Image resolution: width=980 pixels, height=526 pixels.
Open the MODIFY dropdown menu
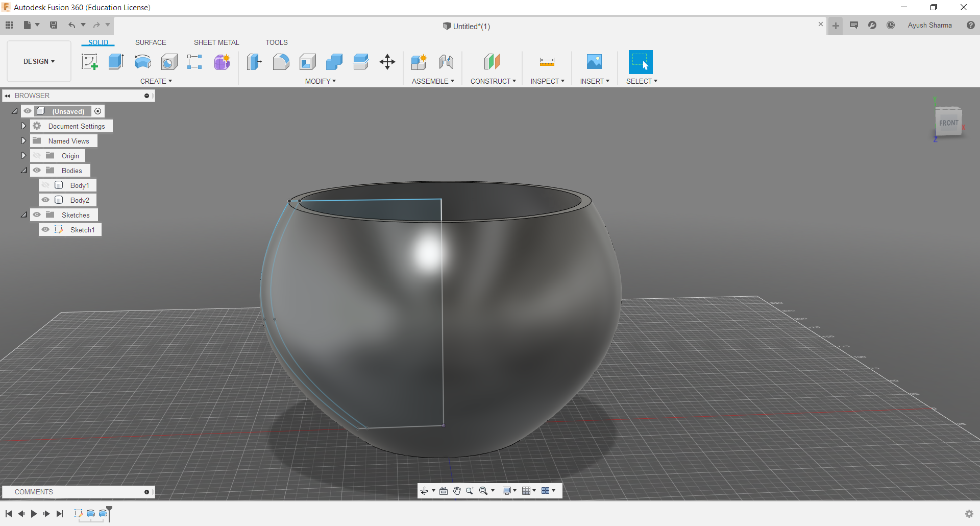[x=321, y=81]
